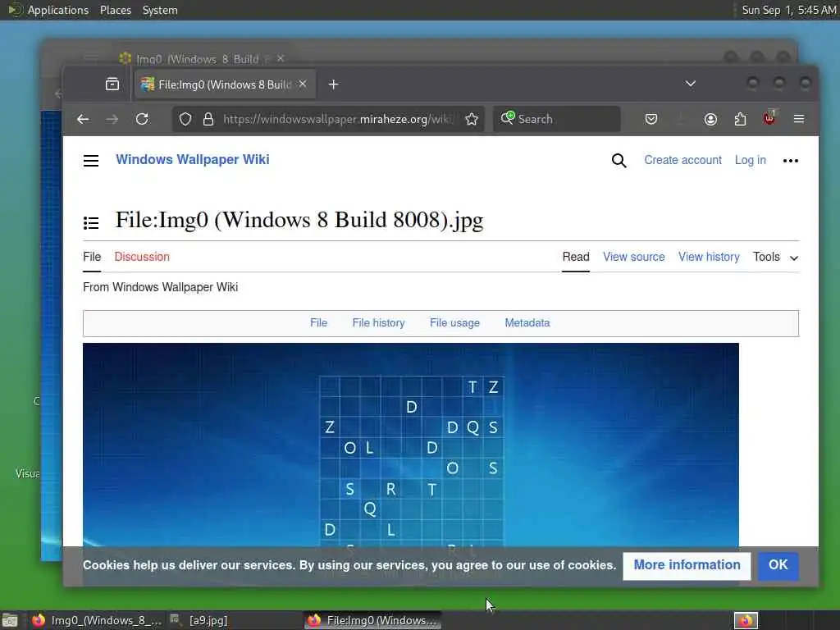Open Firefox hamburger application menu
Image resolution: width=840 pixels, height=630 pixels.
[x=799, y=119]
